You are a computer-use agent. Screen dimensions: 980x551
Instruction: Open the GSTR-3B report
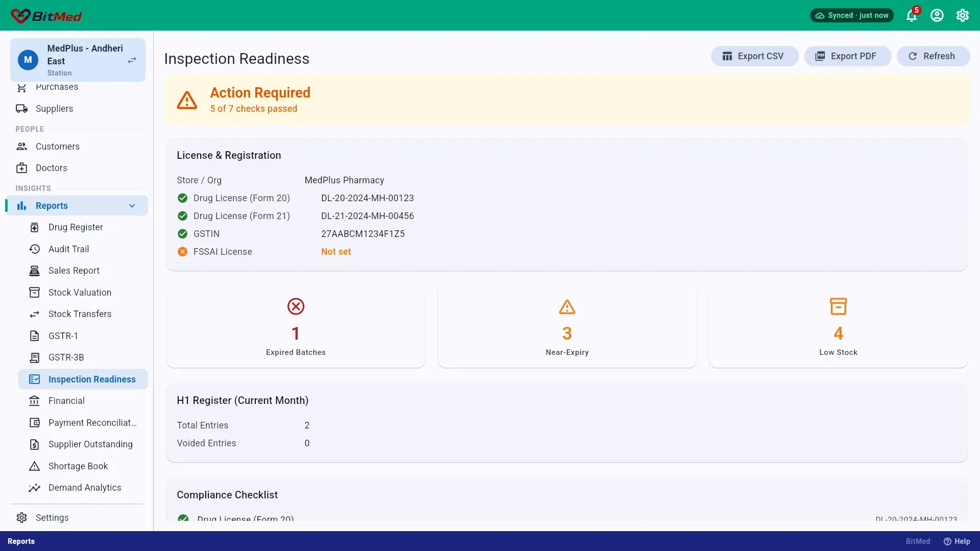(x=83, y=357)
